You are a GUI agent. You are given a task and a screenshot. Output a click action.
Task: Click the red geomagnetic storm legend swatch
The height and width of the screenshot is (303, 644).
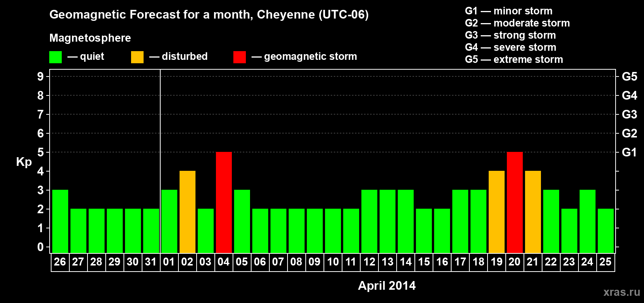[x=239, y=57]
